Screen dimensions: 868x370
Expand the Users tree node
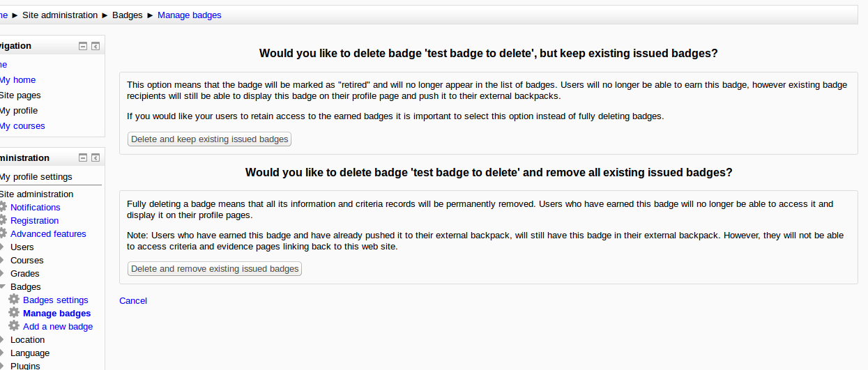tap(2, 247)
